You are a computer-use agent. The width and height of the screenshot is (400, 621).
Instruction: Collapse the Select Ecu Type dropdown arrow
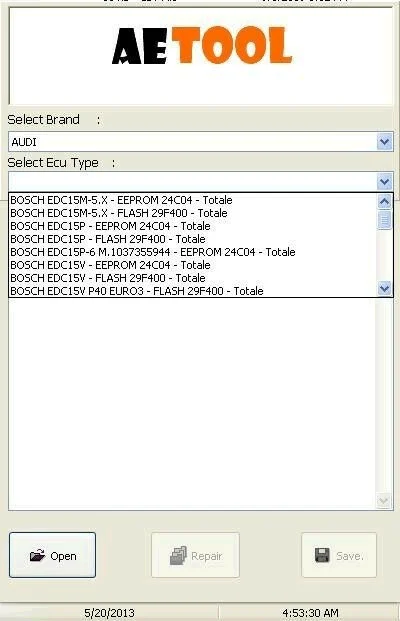[x=384, y=182]
